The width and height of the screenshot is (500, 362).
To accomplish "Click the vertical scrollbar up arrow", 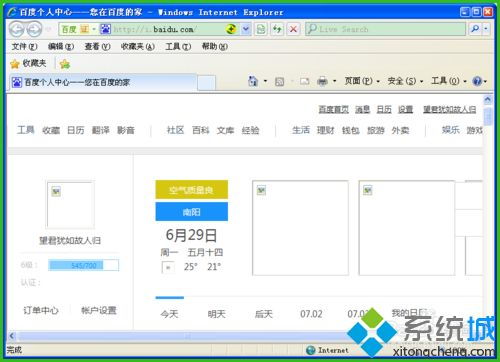I will click(x=488, y=99).
